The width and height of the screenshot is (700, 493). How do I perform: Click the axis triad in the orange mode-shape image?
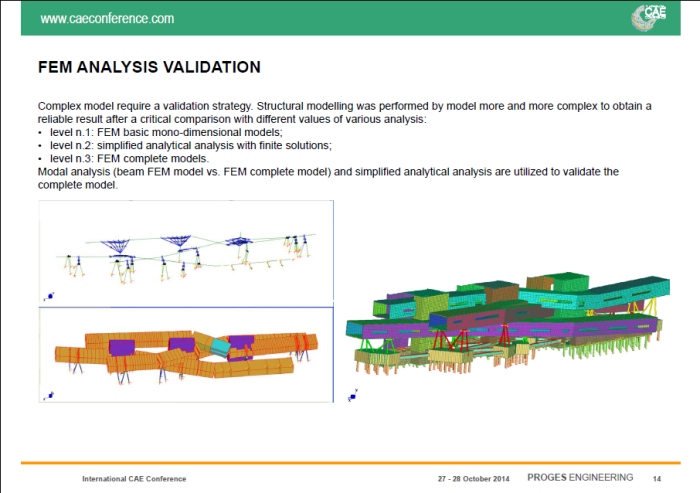pyautogui.click(x=48, y=397)
